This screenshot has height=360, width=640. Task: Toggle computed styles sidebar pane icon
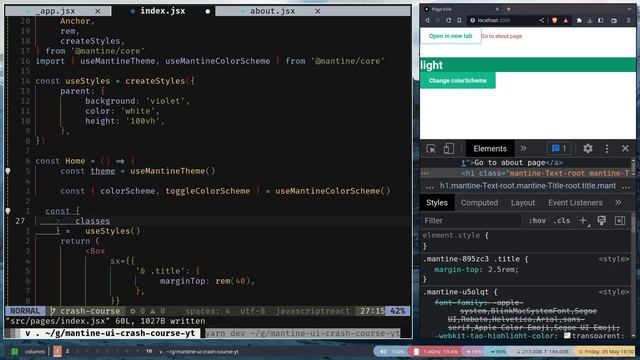point(620,221)
